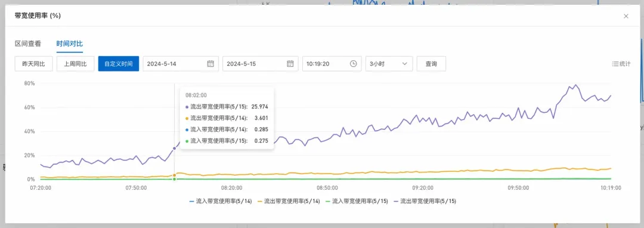The image size is (644, 228).
Task: Click the clock icon in time field
Action: pyautogui.click(x=353, y=64)
